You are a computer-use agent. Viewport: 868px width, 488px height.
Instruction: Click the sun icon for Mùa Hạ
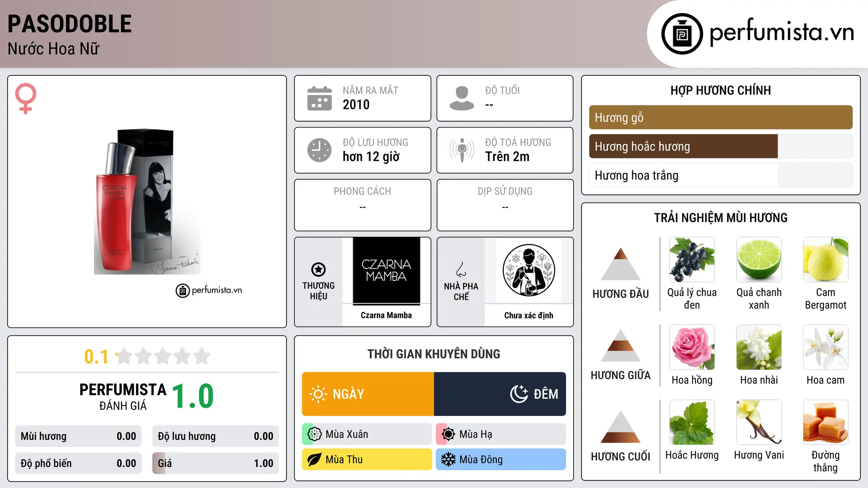tap(448, 434)
